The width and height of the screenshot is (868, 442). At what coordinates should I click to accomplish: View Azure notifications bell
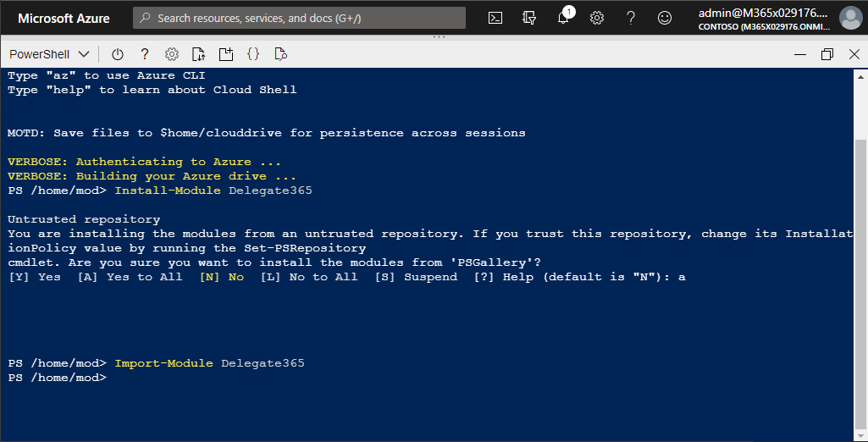[x=564, y=18]
